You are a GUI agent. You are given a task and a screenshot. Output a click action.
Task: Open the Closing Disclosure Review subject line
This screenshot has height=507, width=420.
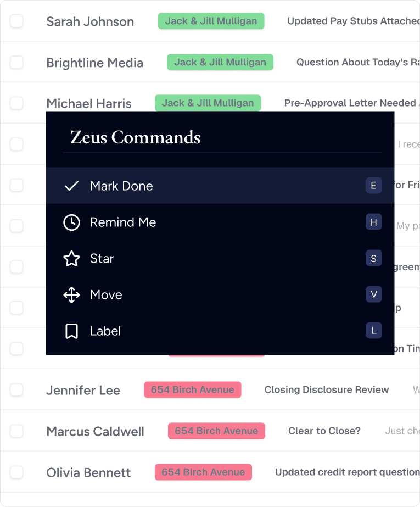[x=326, y=389]
